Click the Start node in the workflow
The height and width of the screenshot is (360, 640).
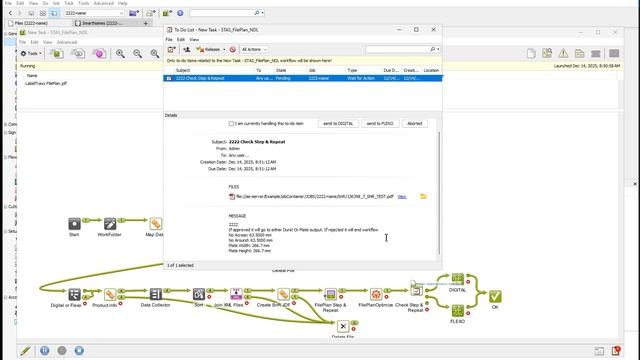tap(74, 224)
